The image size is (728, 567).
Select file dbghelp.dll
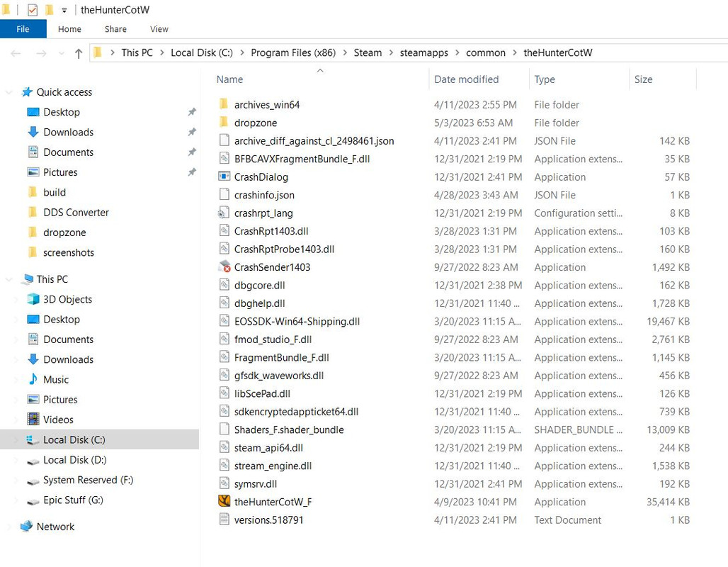point(259,303)
